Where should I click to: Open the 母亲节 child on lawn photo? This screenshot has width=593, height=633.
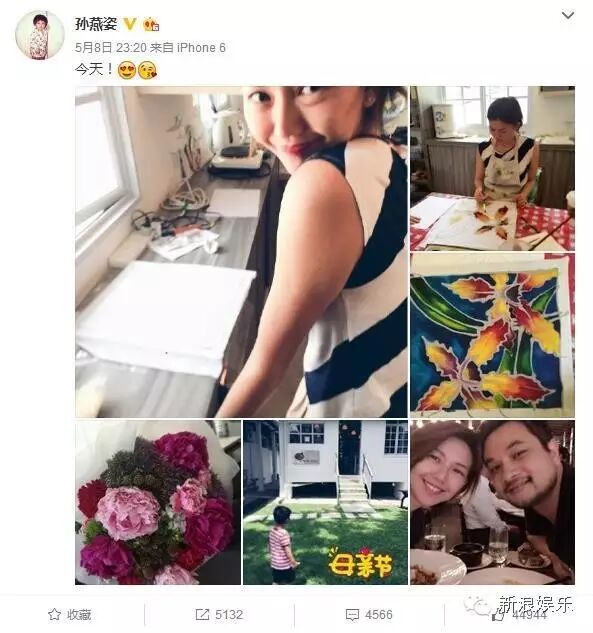(325, 503)
